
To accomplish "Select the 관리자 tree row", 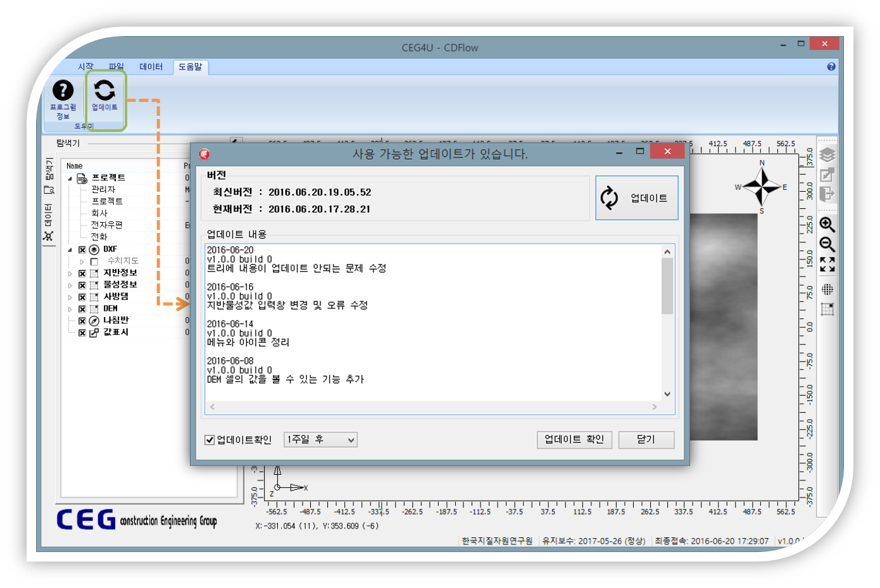I will pos(103,190).
